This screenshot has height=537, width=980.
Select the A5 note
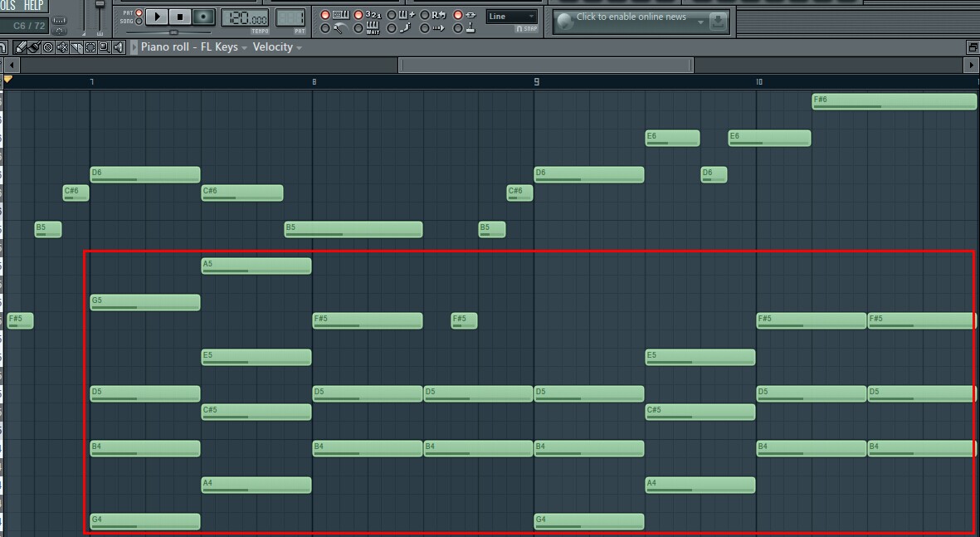256,266
